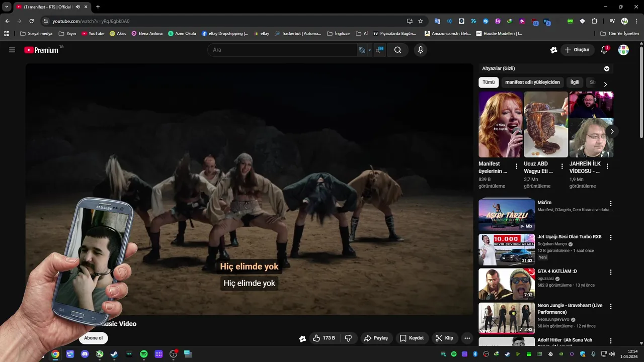The height and width of the screenshot is (362, 644).
Task: Close the manifest - KTS tab
Action: 86,7
